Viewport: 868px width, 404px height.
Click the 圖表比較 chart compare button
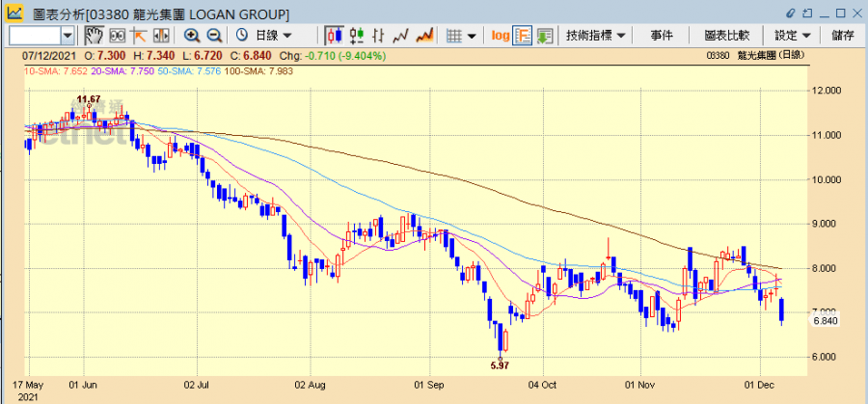point(725,35)
